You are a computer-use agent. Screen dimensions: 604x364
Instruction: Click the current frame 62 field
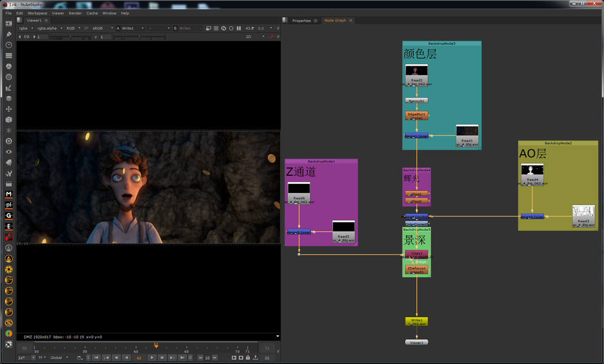tap(140, 358)
